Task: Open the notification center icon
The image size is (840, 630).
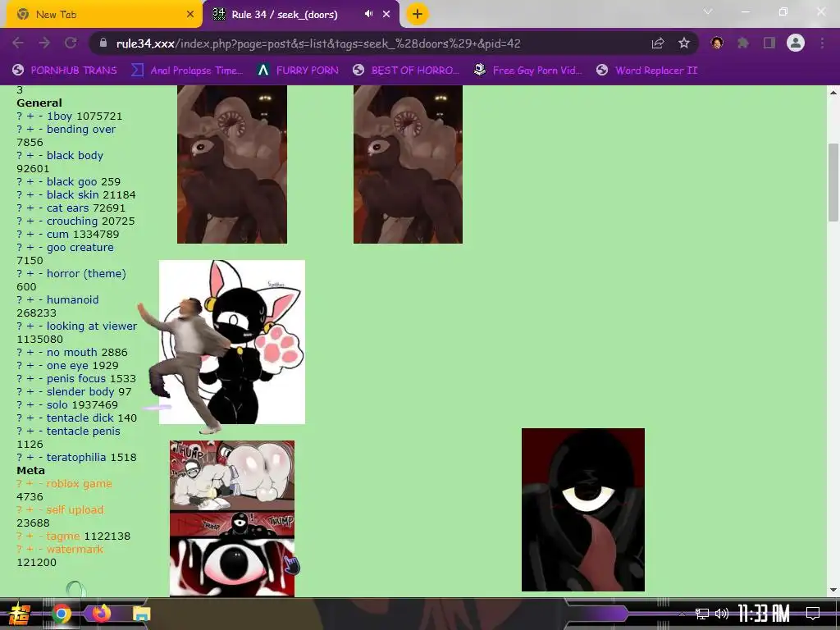Action: 813,613
